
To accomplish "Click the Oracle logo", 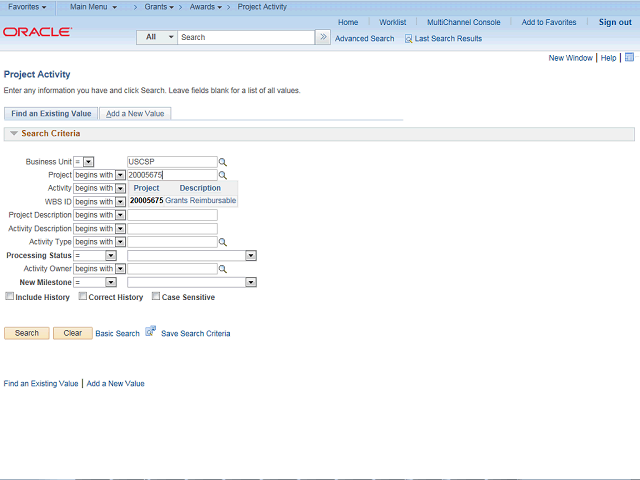I will point(38,32).
